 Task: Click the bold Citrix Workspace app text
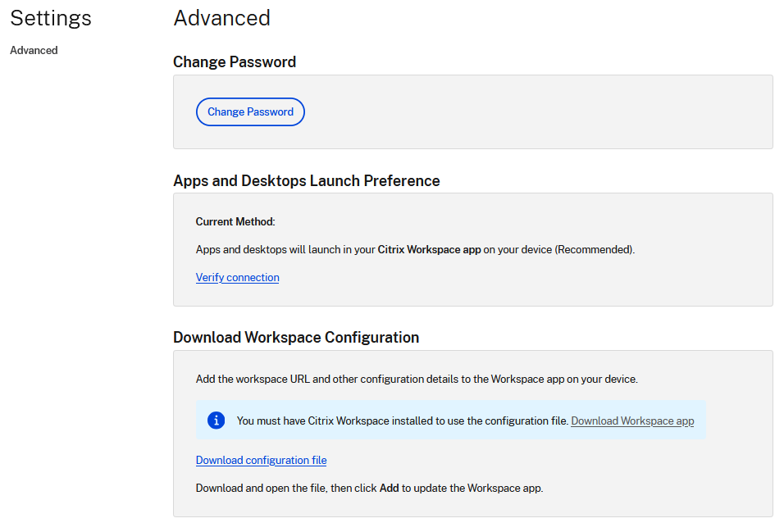click(429, 250)
